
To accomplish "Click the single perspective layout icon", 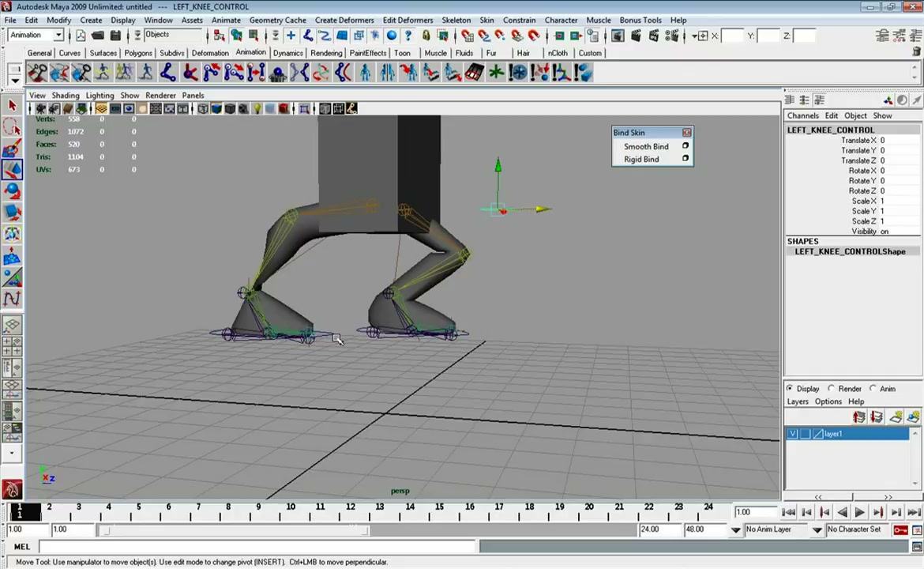I will click(12, 325).
